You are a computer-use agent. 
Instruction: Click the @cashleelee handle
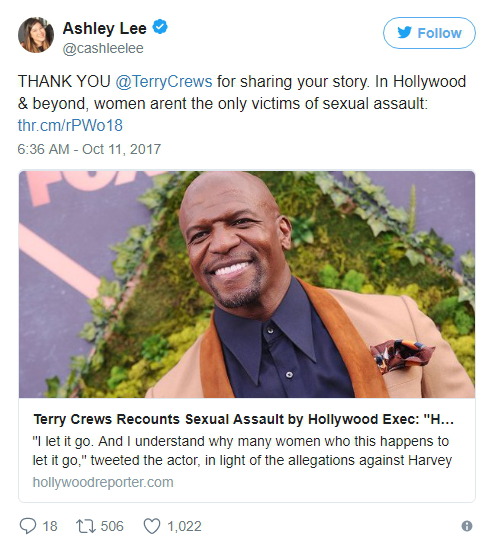[x=103, y=48]
